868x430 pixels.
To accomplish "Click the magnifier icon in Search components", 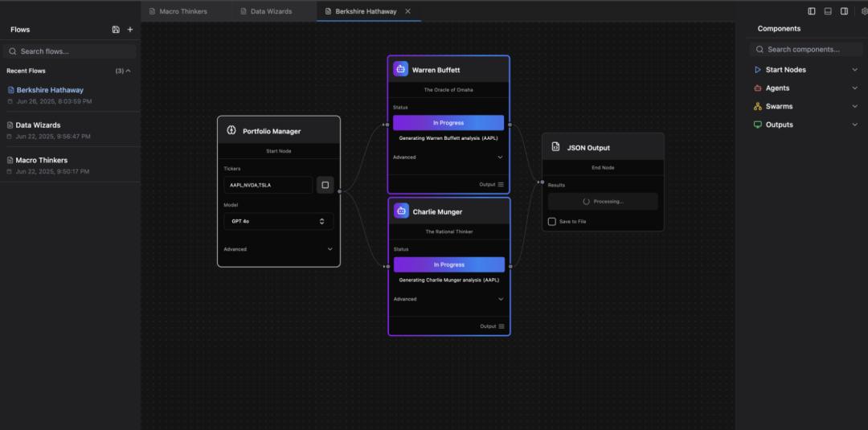I will point(759,49).
